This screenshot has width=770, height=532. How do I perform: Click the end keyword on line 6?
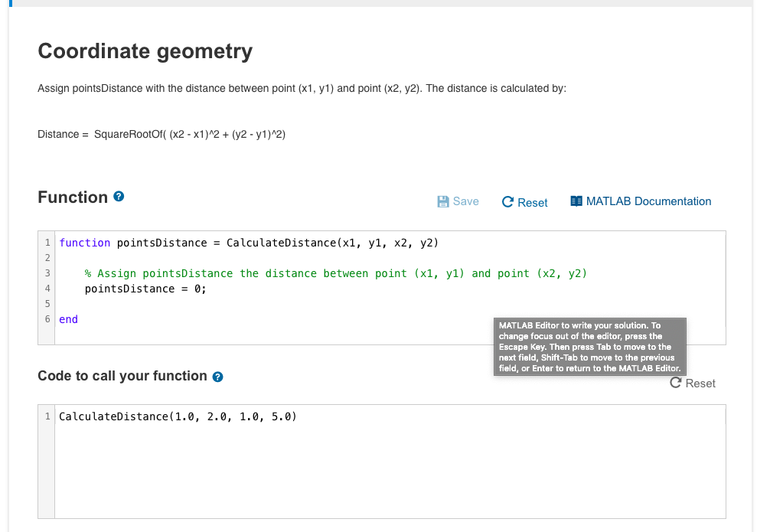coord(69,319)
